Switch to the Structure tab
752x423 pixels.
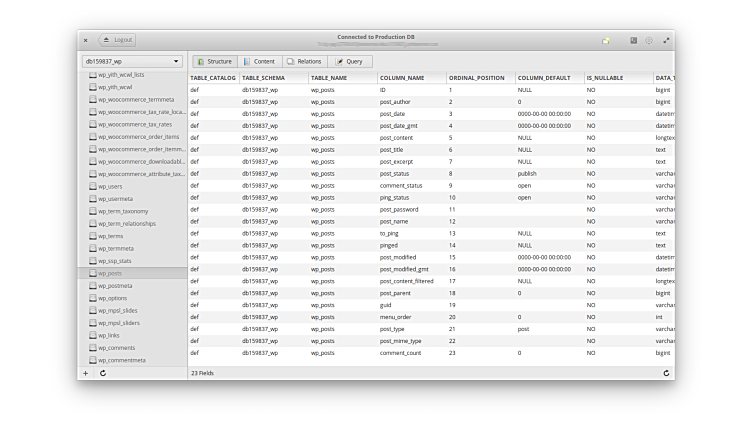[x=214, y=61]
